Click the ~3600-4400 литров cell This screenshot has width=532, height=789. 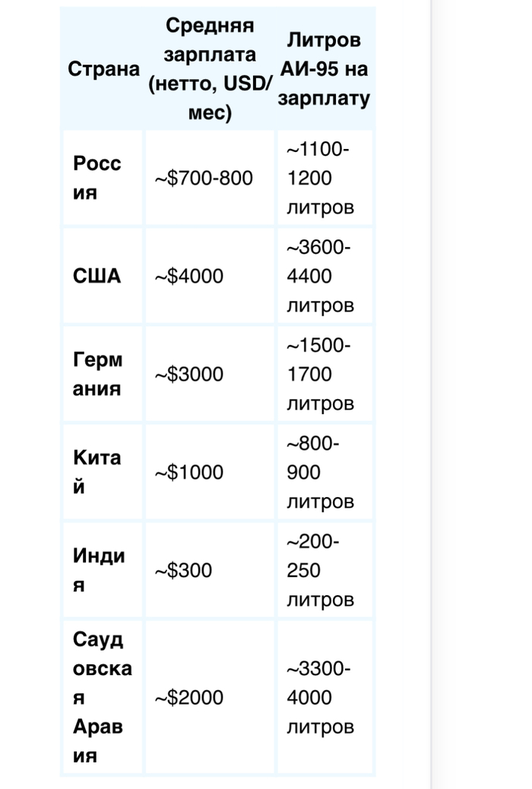320,276
